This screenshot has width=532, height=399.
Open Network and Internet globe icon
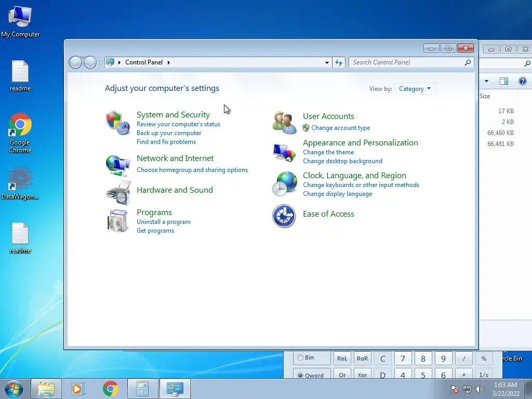point(118,166)
